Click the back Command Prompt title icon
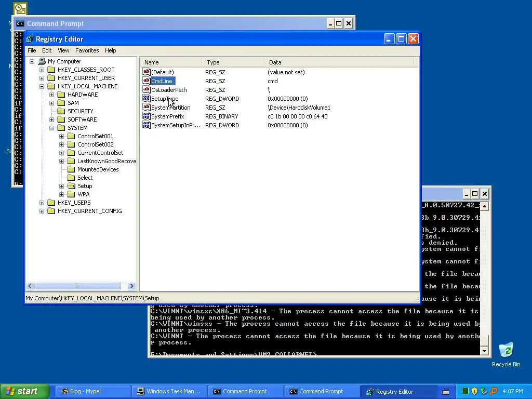 (20, 23)
